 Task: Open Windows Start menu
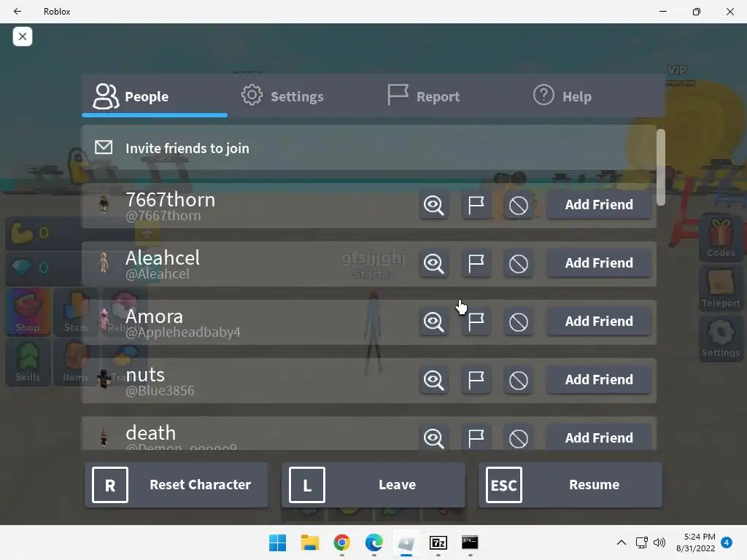278,542
